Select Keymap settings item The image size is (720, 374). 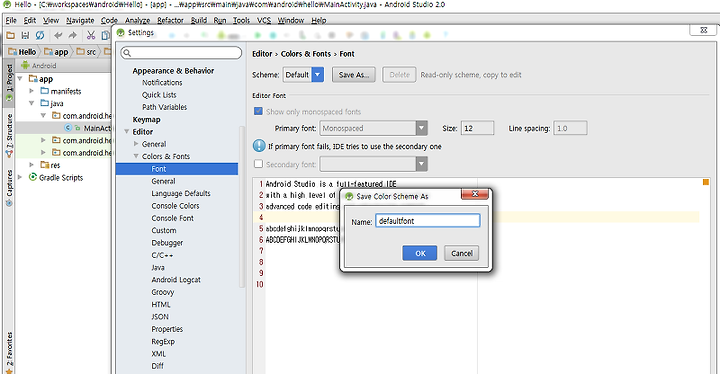[146, 119]
